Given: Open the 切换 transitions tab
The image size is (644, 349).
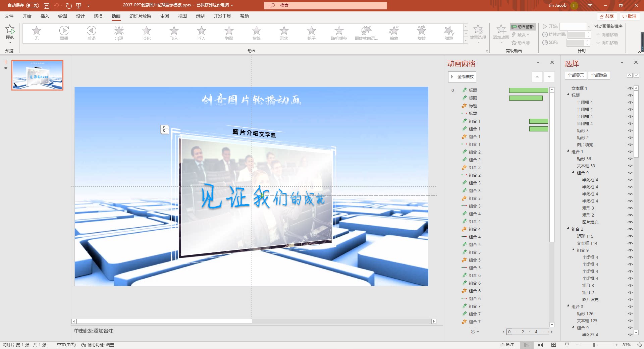Looking at the screenshot, I should [x=98, y=16].
